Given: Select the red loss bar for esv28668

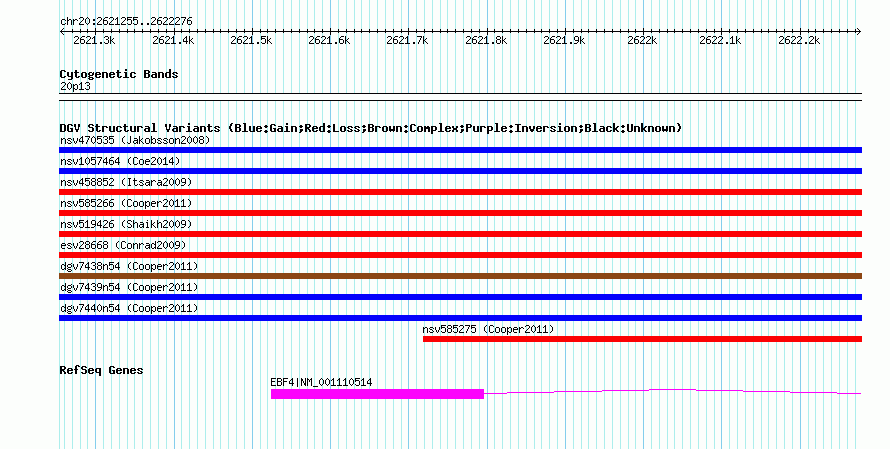Looking at the screenshot, I should click(x=460, y=255).
